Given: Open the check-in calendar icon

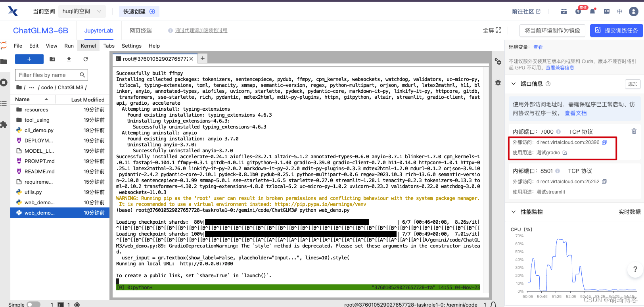Looking at the screenshot, I should click(564, 12).
